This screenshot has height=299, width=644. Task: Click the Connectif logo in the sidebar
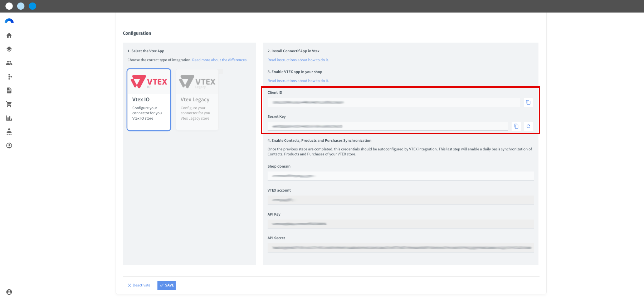(x=9, y=21)
